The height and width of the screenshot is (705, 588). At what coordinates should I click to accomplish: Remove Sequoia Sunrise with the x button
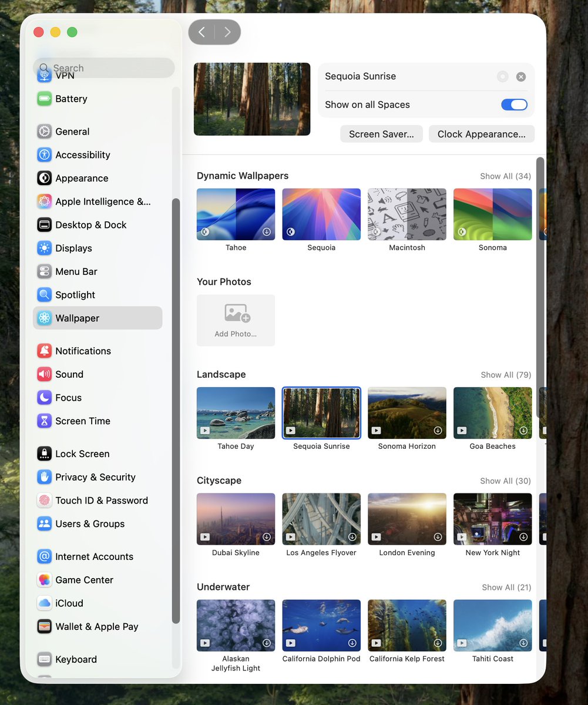521,77
